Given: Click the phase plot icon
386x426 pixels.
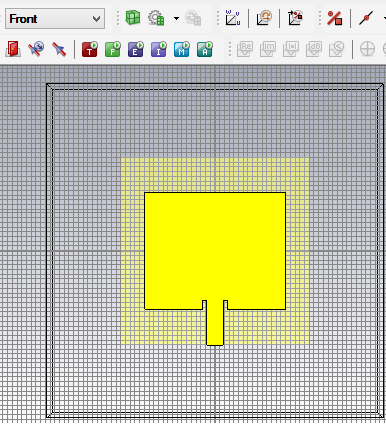Looking at the screenshot, I should [x=337, y=49].
